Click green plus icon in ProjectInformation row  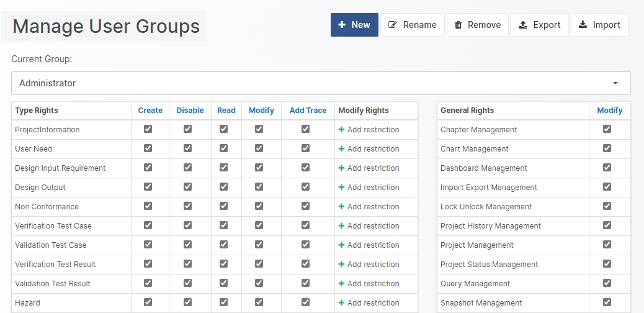coord(341,130)
